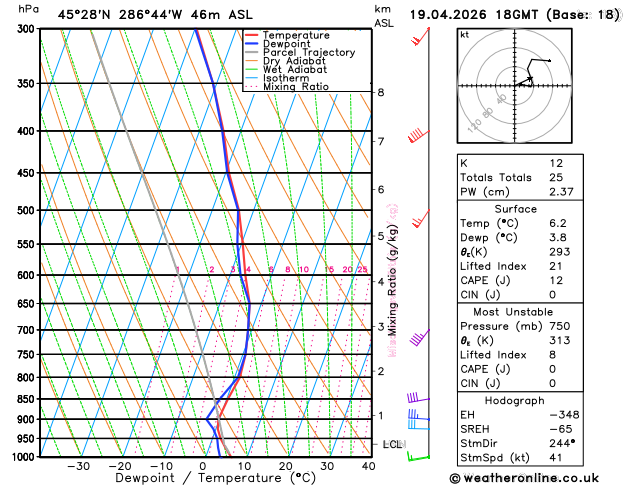Click the Surface CAPE value 12
The image size is (629, 486).
[556, 280]
